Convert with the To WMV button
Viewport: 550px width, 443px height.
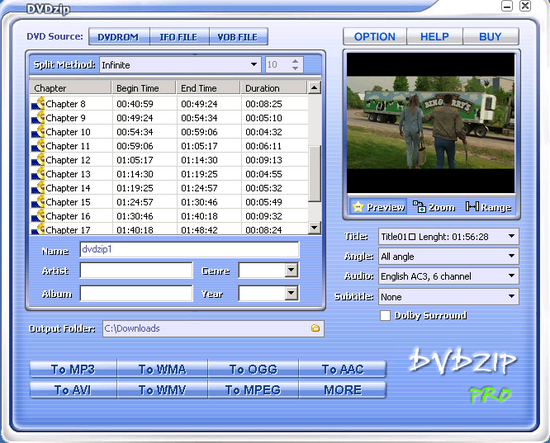click(x=162, y=390)
